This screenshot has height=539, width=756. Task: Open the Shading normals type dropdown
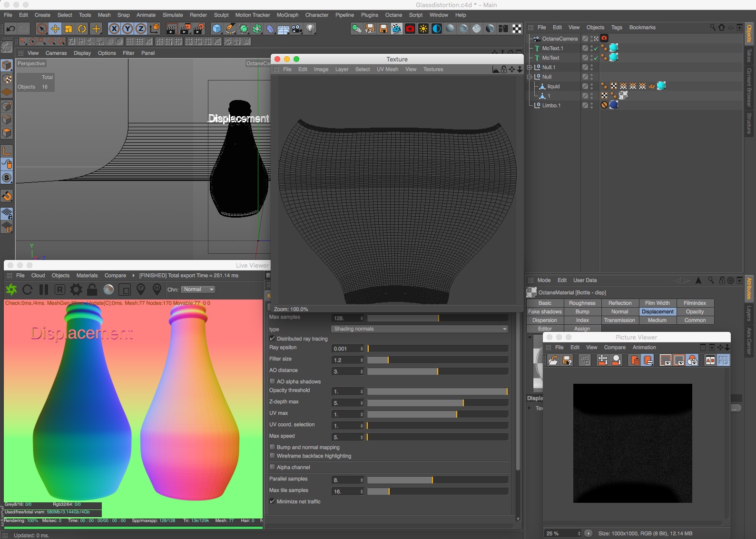coord(420,329)
